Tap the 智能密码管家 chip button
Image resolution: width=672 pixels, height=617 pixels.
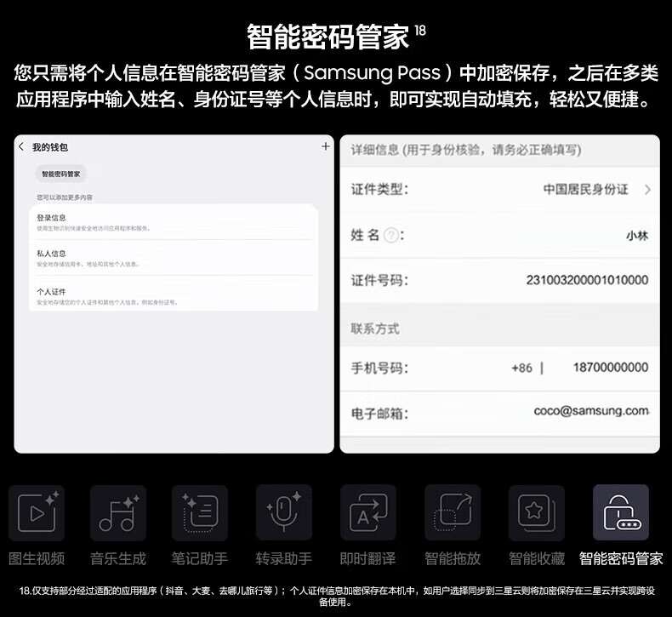coord(61,174)
